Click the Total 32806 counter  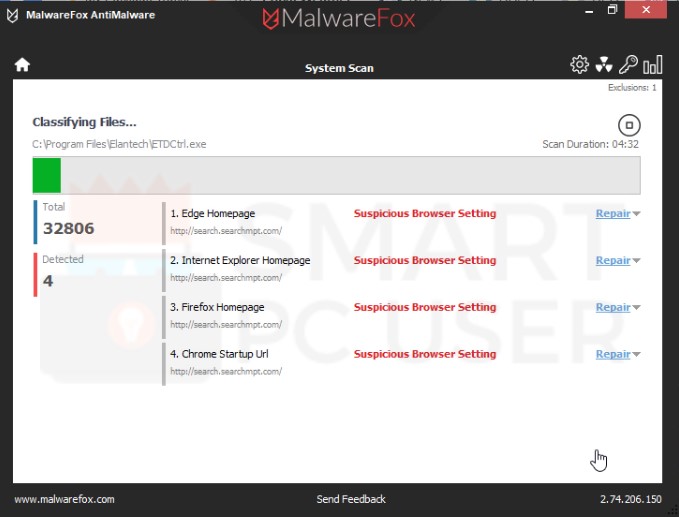[x=65, y=221]
